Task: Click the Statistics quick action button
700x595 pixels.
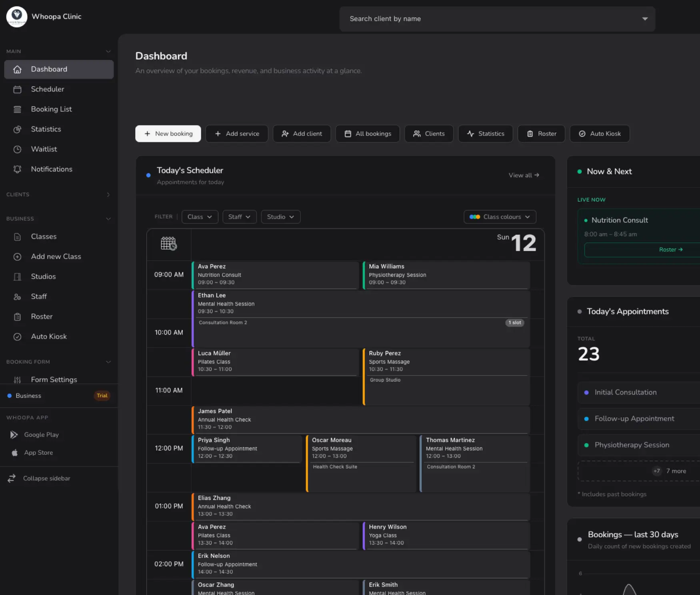Action: 486,134
